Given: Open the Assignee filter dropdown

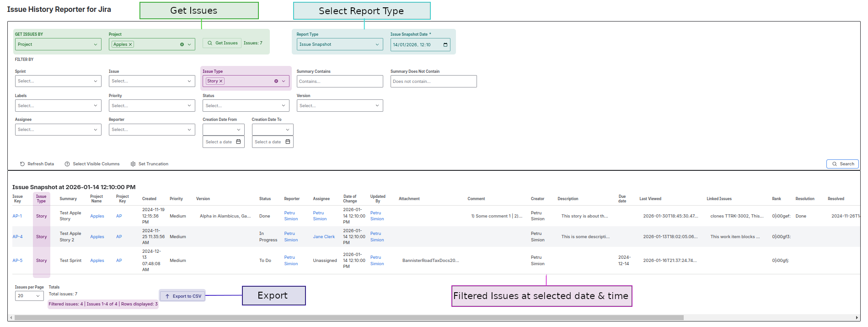Looking at the screenshot, I should (58, 130).
